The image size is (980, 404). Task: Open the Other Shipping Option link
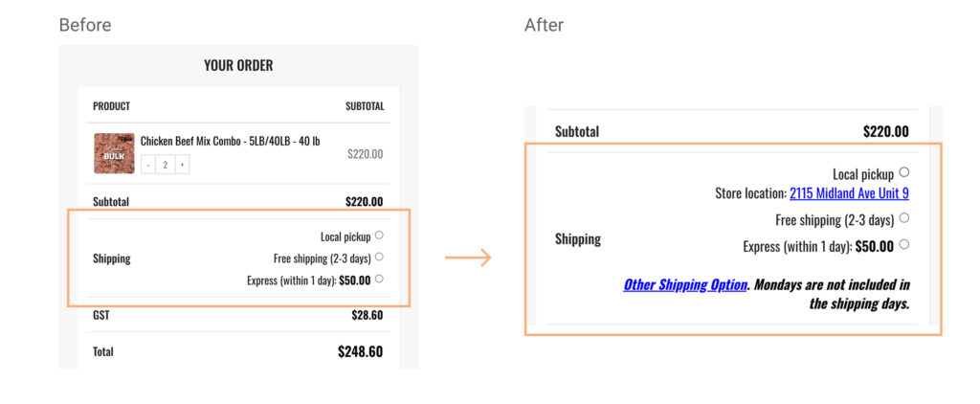point(685,284)
